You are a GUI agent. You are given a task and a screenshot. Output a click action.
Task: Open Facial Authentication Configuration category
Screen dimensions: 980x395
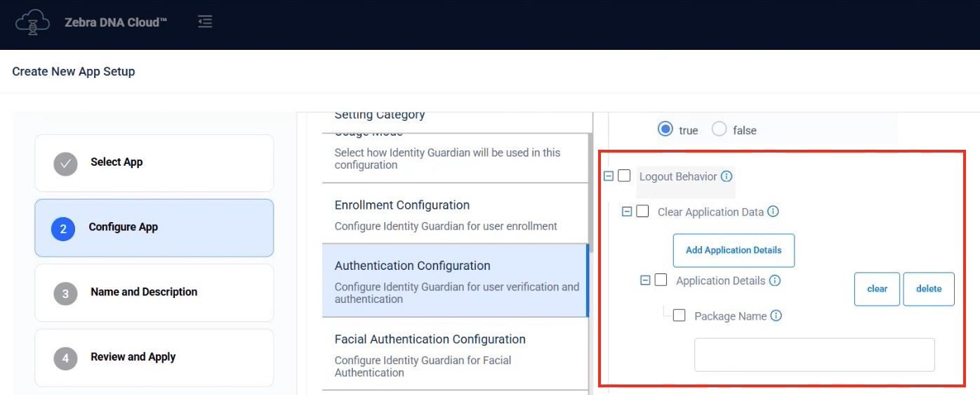tap(455, 354)
